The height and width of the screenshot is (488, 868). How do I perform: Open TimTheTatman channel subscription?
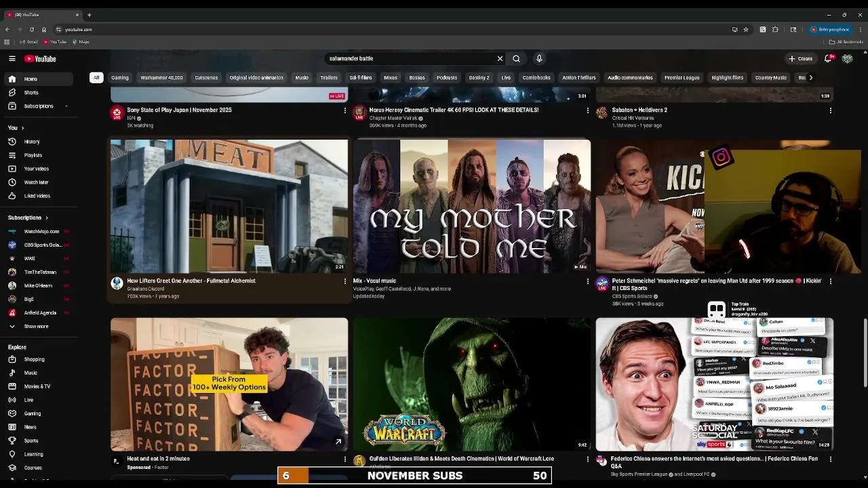pos(37,272)
